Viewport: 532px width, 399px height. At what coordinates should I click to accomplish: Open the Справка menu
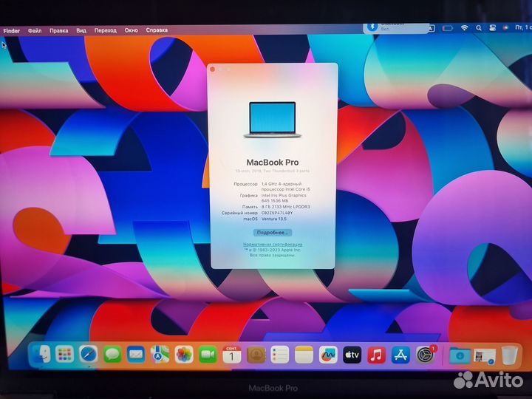tap(157, 30)
